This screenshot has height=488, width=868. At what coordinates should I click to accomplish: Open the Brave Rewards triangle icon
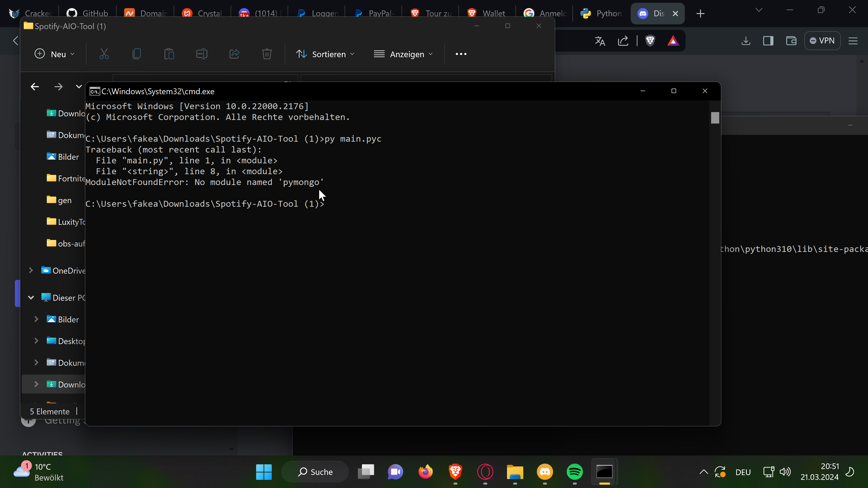pyautogui.click(x=673, y=41)
